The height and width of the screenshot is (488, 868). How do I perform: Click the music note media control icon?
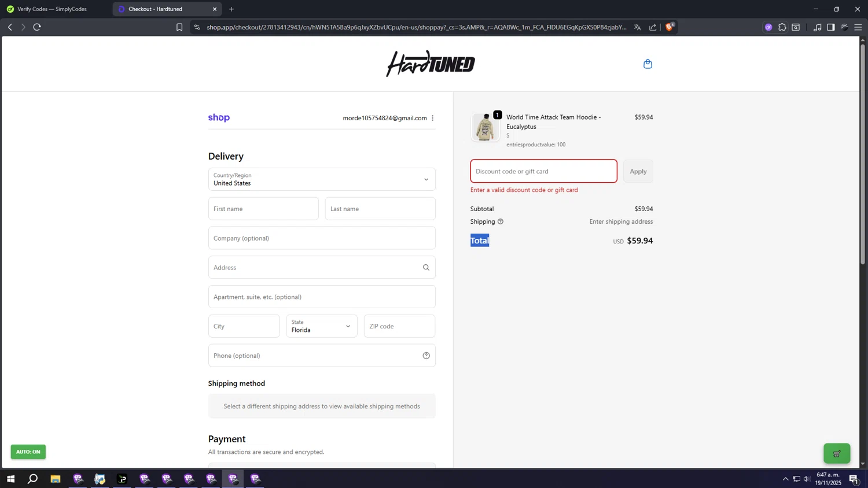coord(817,27)
